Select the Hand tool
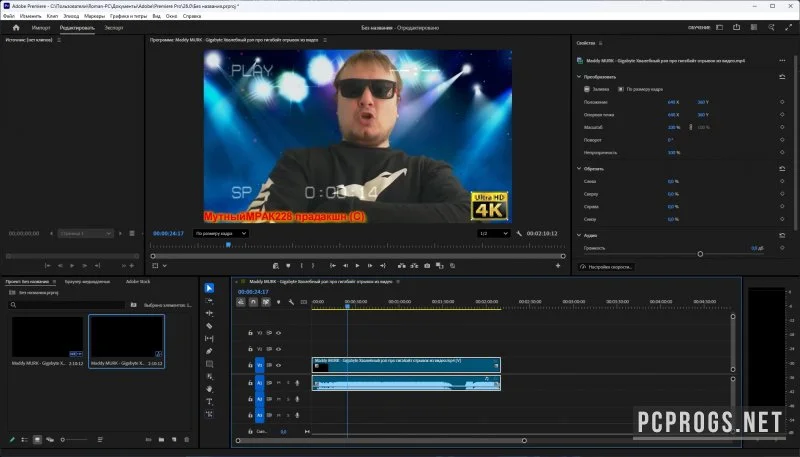The image size is (800, 457). [x=209, y=389]
